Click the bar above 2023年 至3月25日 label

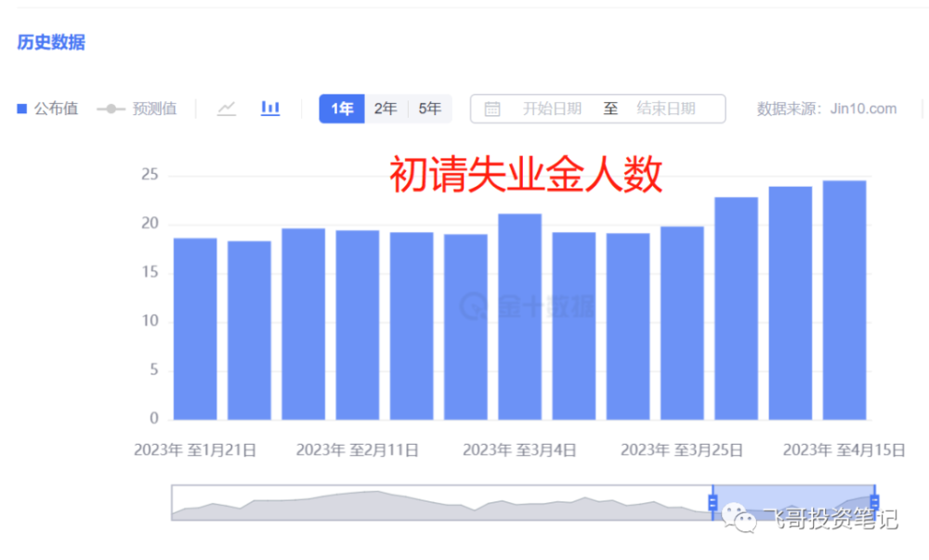tap(682, 323)
